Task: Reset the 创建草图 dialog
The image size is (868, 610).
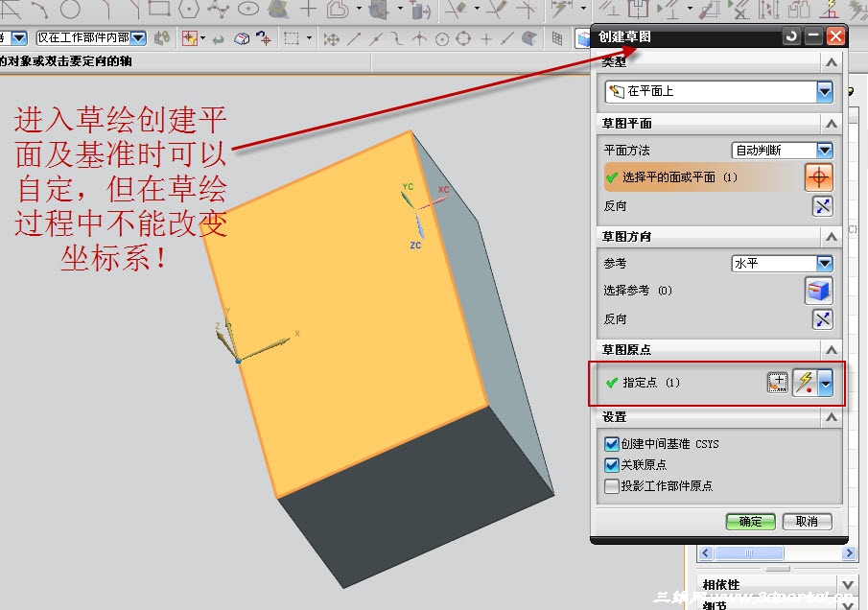Action: [791, 36]
